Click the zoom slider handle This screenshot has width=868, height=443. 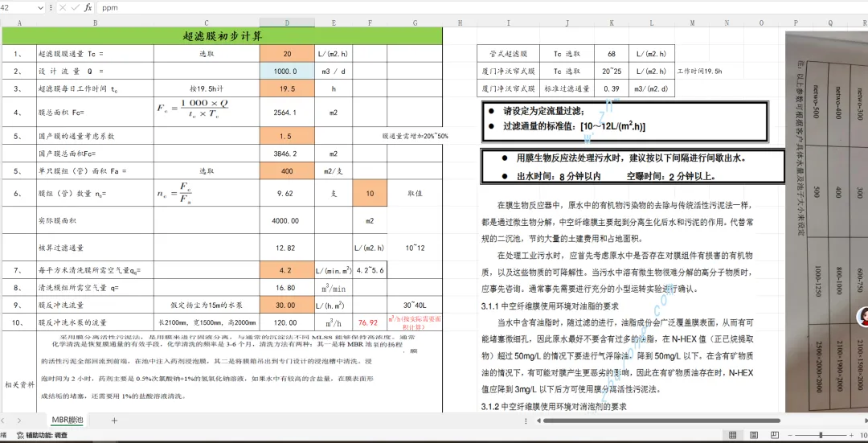coord(821,435)
